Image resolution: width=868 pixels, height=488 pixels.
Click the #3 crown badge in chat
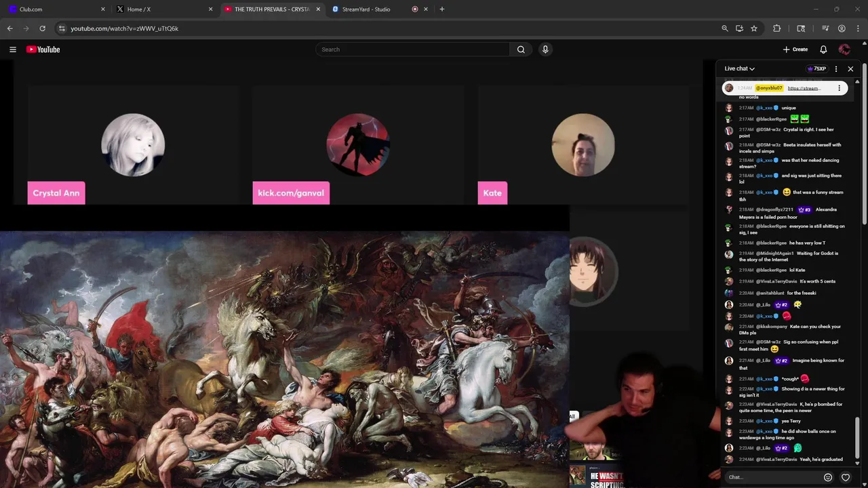click(x=805, y=209)
